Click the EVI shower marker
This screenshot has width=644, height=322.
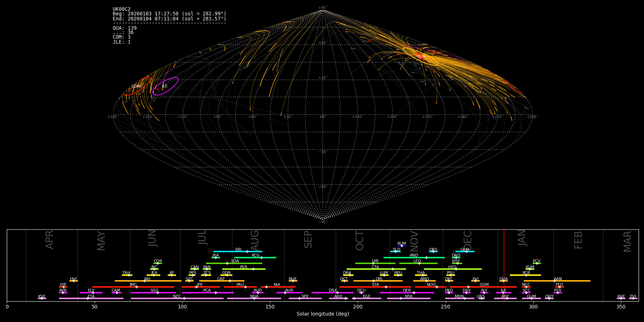[633, 298]
